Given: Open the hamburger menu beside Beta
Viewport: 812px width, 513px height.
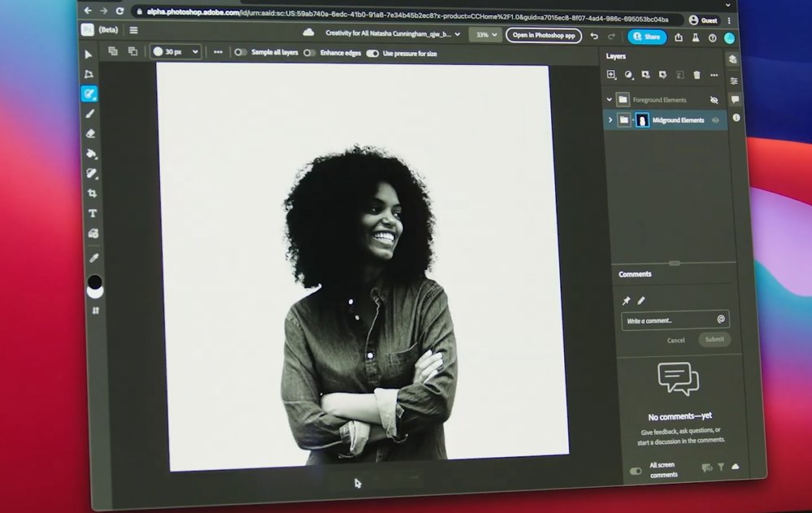Looking at the screenshot, I should (133, 31).
